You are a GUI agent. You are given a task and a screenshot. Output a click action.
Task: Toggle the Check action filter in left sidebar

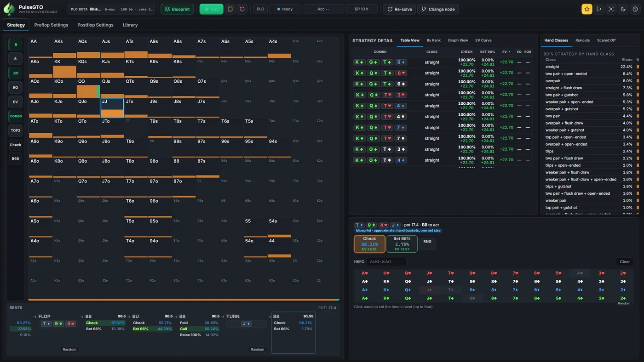[16, 145]
